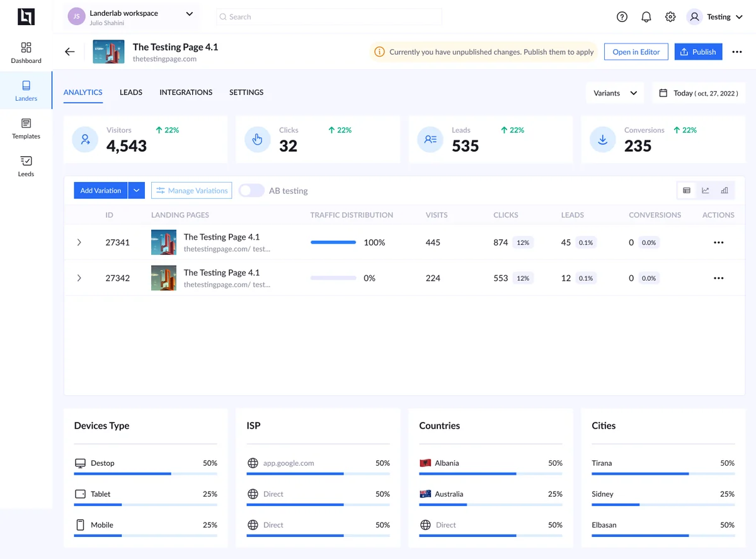Click the 874 clicks value

coord(501,242)
